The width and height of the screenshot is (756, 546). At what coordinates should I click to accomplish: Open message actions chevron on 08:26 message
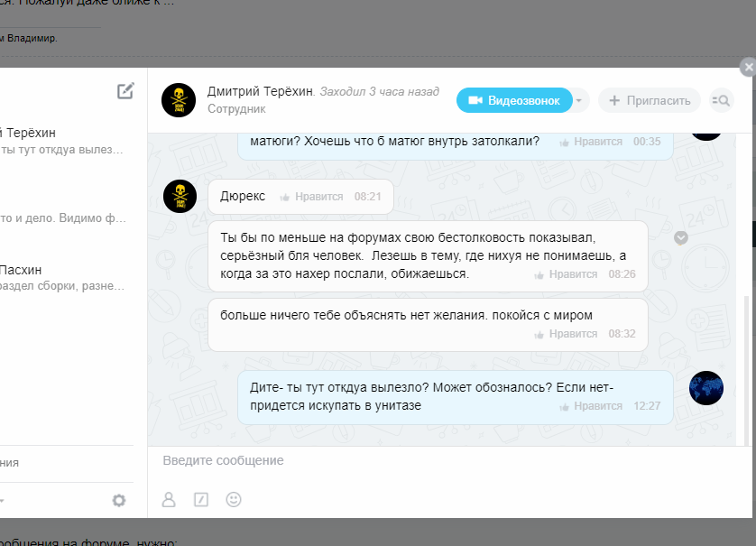[x=681, y=237]
